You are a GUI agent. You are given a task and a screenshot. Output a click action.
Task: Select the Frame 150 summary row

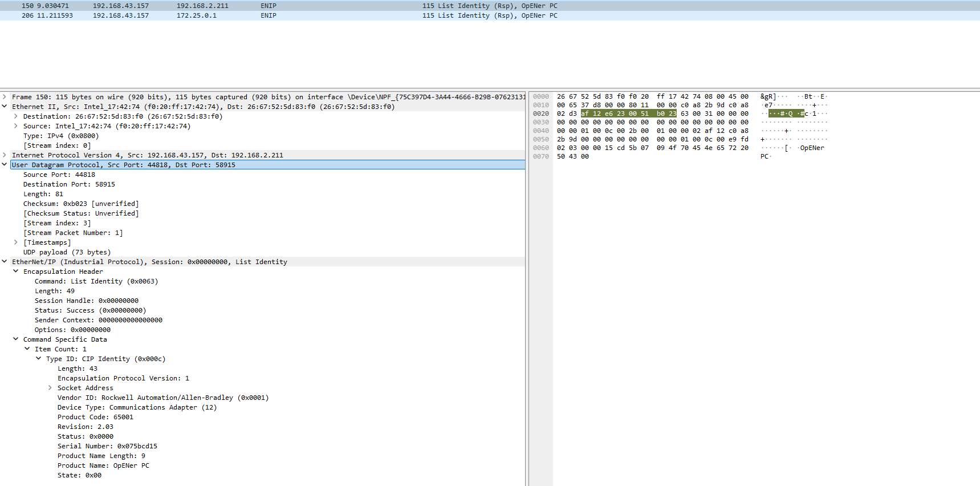(268, 97)
